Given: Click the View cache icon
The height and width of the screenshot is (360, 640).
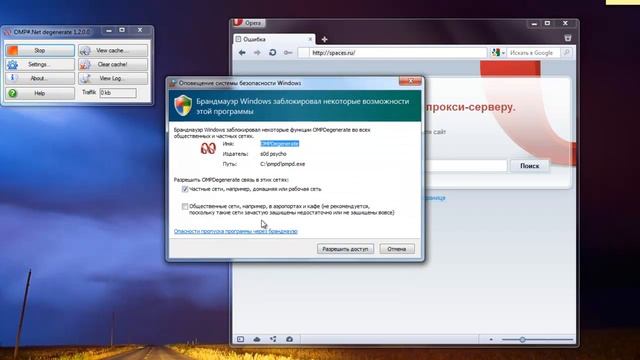Looking at the screenshot, I should [85, 51].
